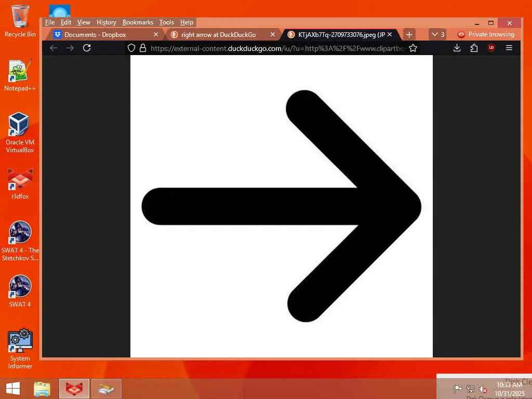Open the hamburger application menu
532x399 pixels.
click(x=509, y=48)
